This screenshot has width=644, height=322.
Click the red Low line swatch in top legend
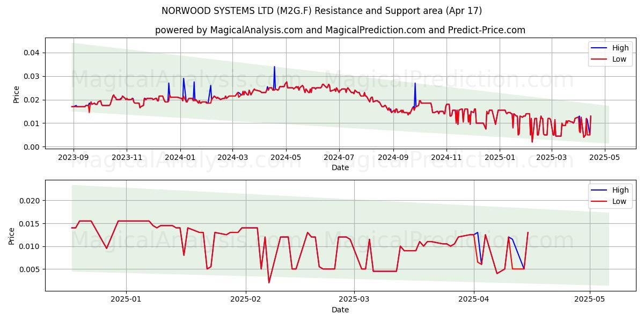click(x=599, y=60)
